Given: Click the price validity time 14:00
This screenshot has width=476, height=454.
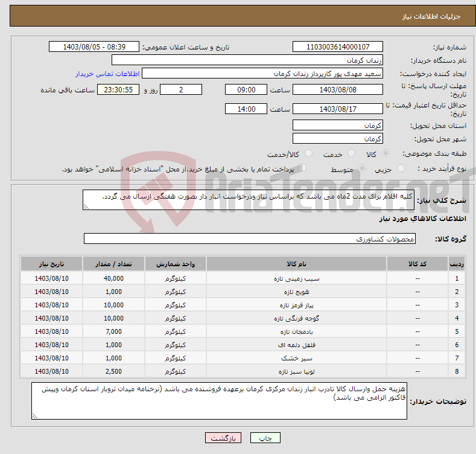Looking at the screenshot, I should [x=246, y=109].
